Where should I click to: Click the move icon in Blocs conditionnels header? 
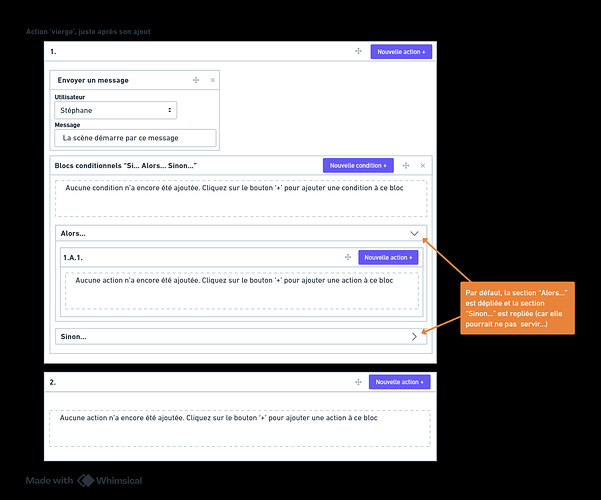pos(407,165)
